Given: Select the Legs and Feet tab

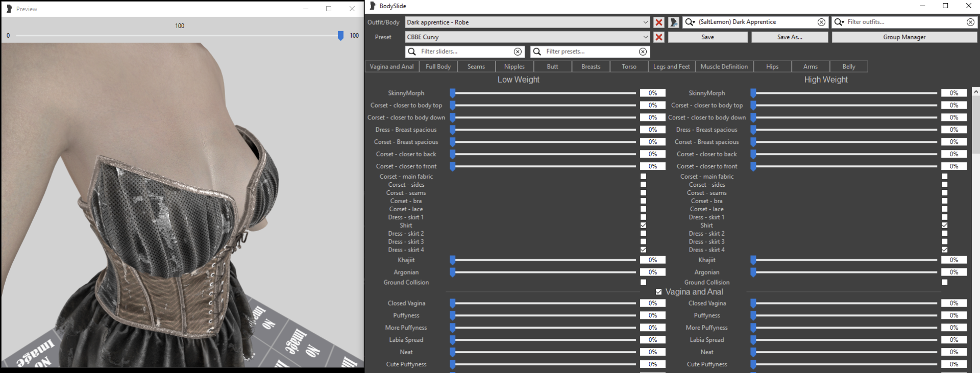Looking at the screenshot, I should tap(672, 67).
